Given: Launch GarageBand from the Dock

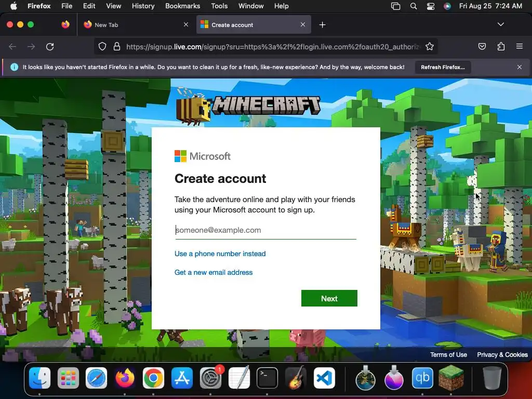Looking at the screenshot, I should 296,378.
